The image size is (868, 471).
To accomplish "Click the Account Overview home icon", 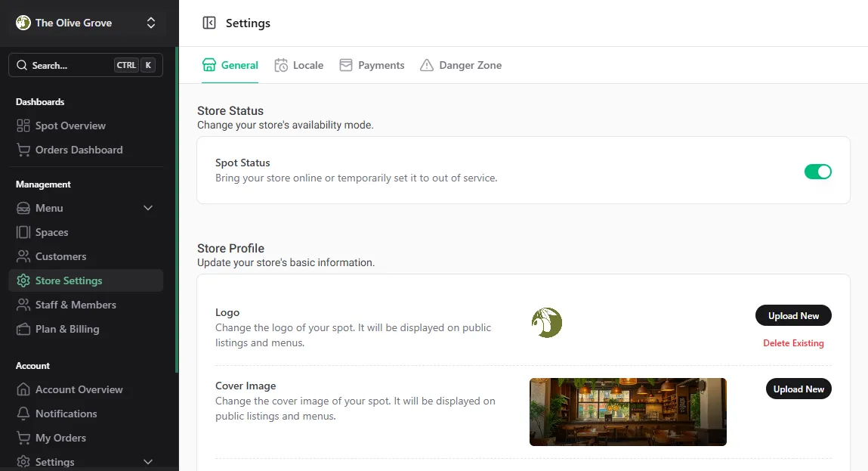I will coord(23,389).
